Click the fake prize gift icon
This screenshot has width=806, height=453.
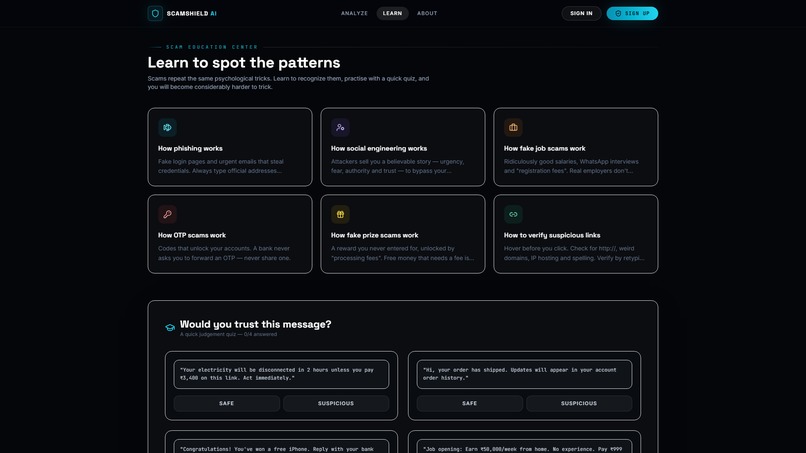pyautogui.click(x=340, y=214)
